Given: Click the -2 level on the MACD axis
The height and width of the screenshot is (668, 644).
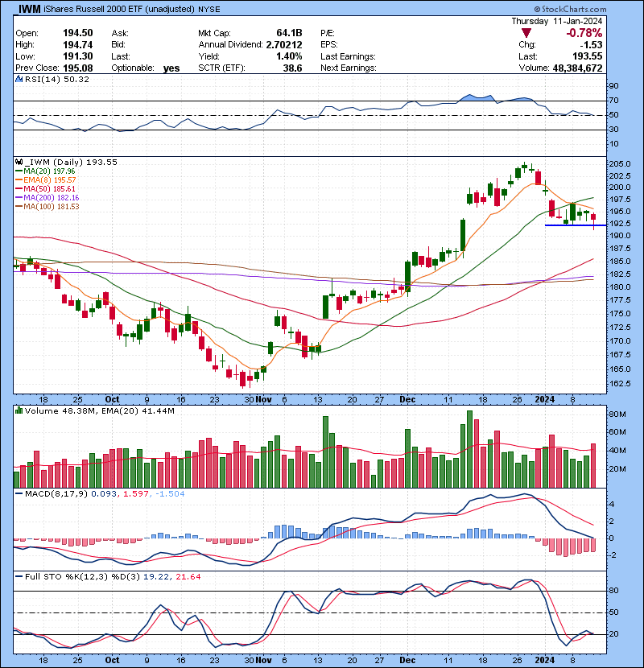Looking at the screenshot, I should click(x=613, y=555).
